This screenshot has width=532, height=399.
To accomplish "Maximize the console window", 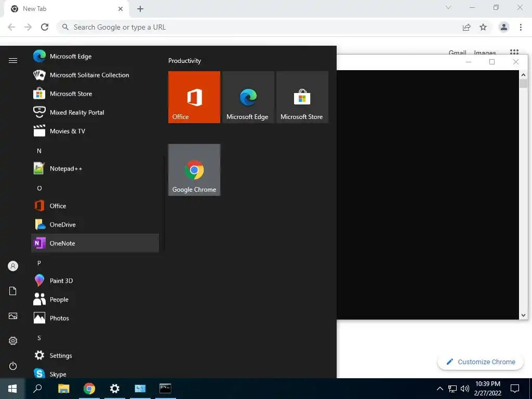I will [492, 62].
